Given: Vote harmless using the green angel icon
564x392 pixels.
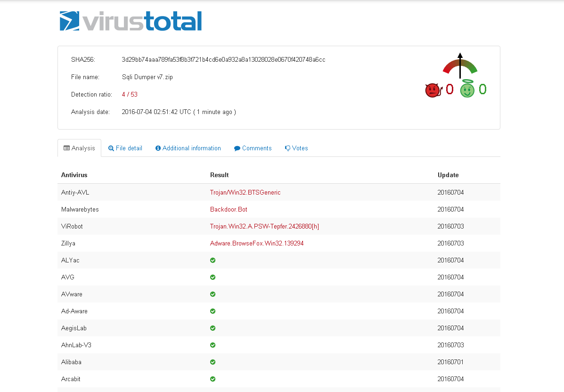Looking at the screenshot, I should (x=467, y=90).
